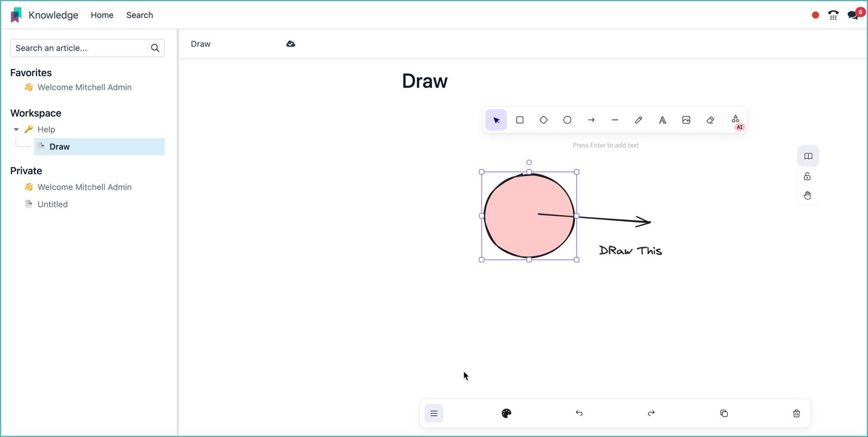This screenshot has height=437, width=868.
Task: Toggle read-only view mode
Action: (807, 156)
